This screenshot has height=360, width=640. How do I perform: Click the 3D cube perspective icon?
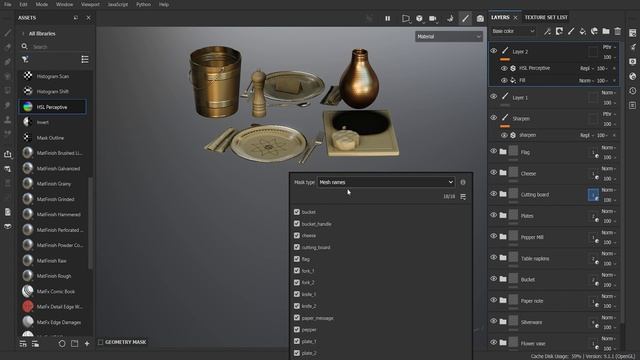[x=419, y=18]
